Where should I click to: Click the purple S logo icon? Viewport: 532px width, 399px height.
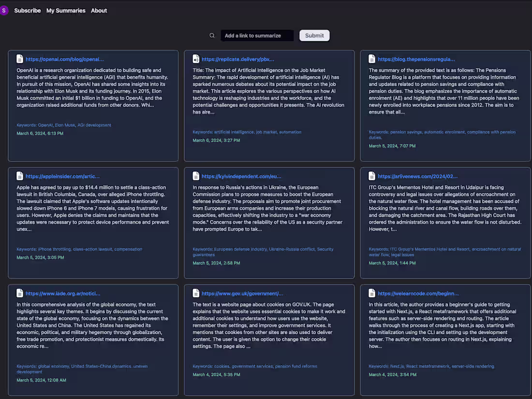[x=4, y=10]
